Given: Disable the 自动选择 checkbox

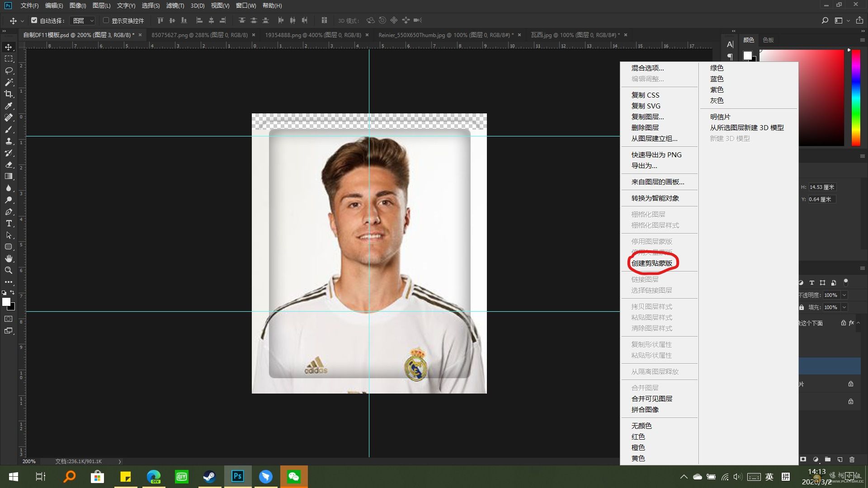Looking at the screenshot, I should [34, 20].
